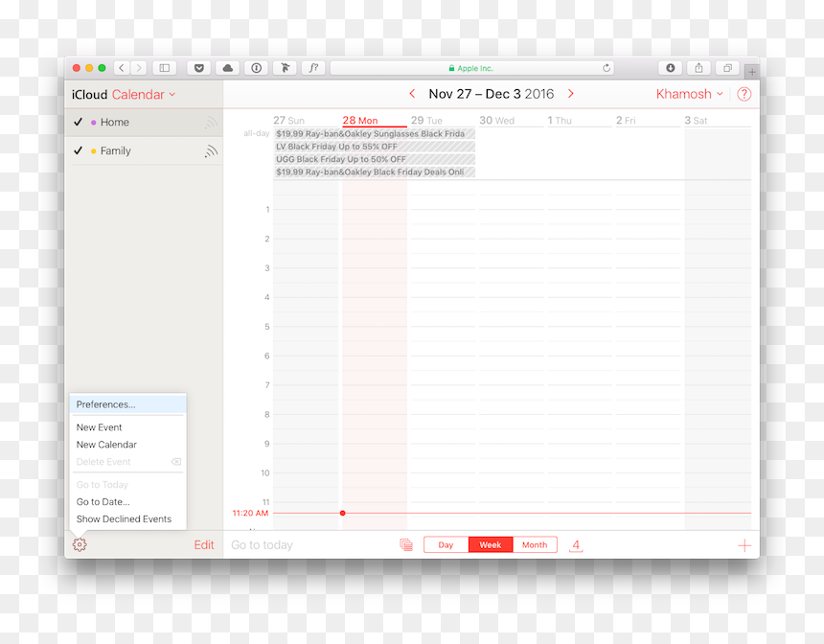Click the Safari address bar showing Apple Inc.

pos(473,68)
